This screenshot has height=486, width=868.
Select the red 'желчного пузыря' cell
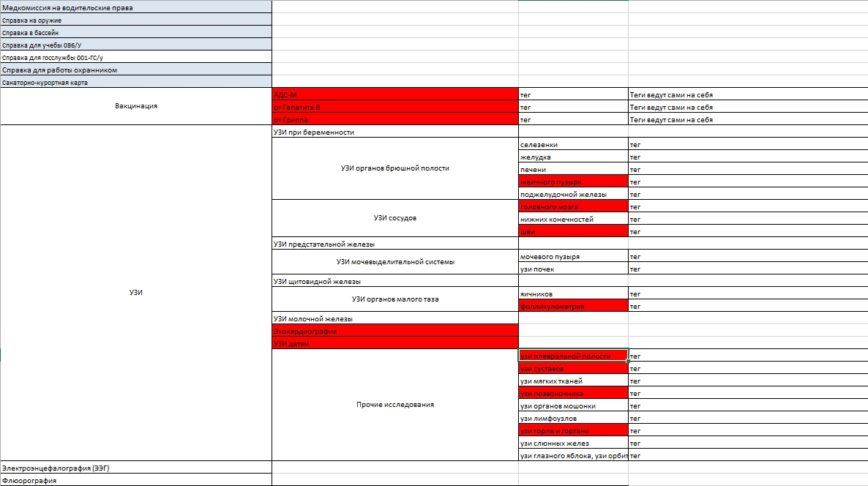(572, 182)
